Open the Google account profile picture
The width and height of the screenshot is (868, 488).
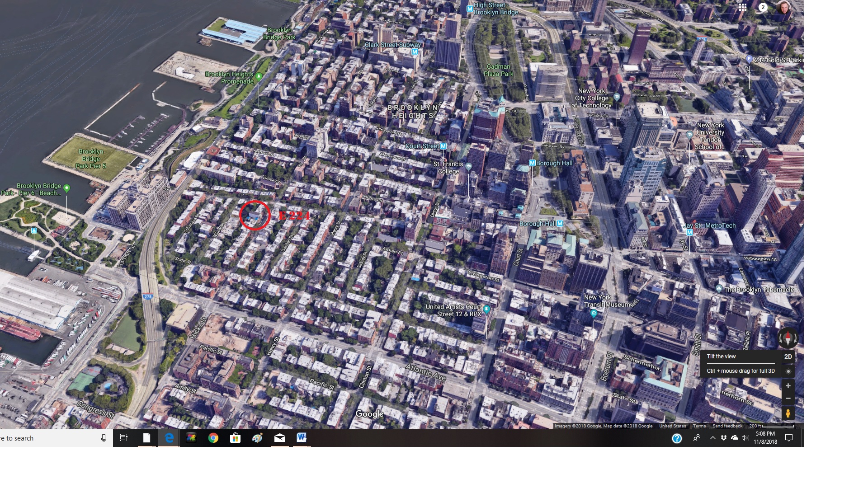[x=783, y=7]
